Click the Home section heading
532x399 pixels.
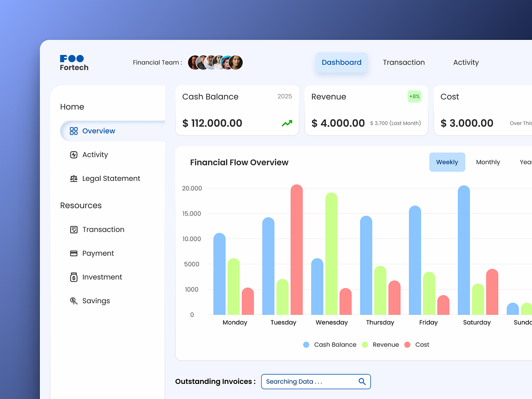pos(72,107)
